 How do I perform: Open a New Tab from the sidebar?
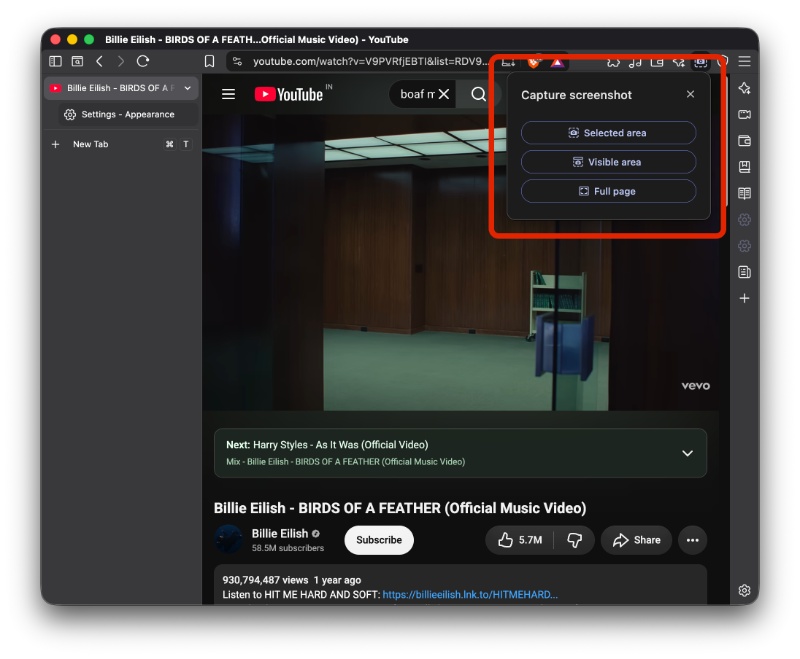tap(121, 144)
